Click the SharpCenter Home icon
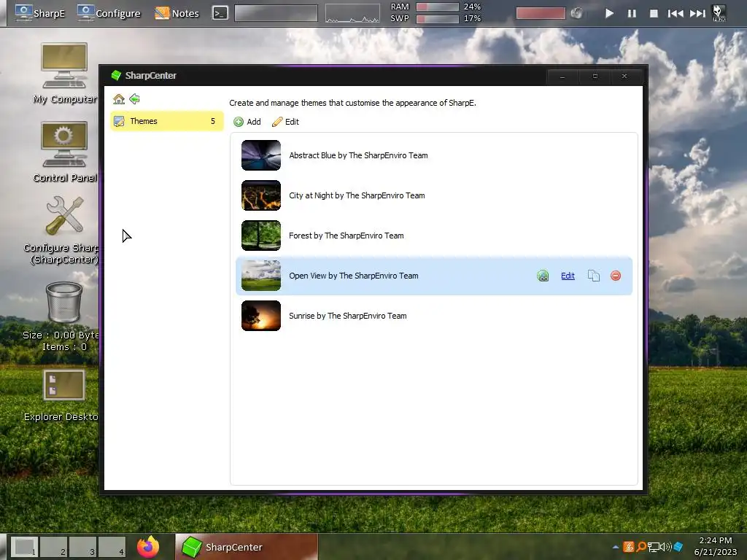The width and height of the screenshot is (747, 560). (x=119, y=99)
